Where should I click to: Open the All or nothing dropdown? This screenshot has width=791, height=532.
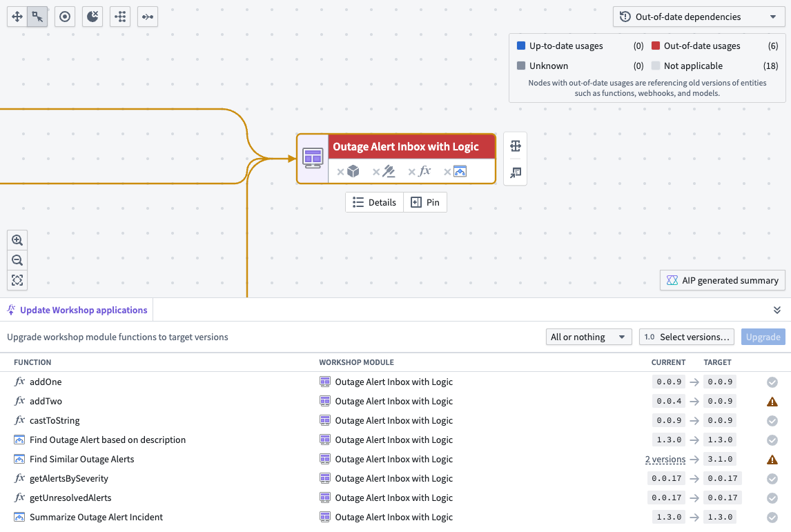[589, 337]
